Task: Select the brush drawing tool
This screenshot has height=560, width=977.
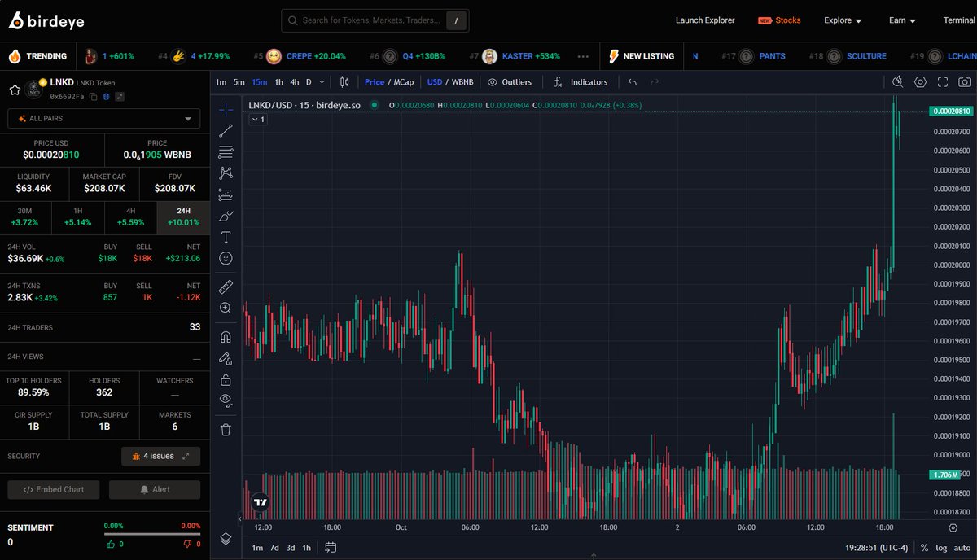Action: 226,216
